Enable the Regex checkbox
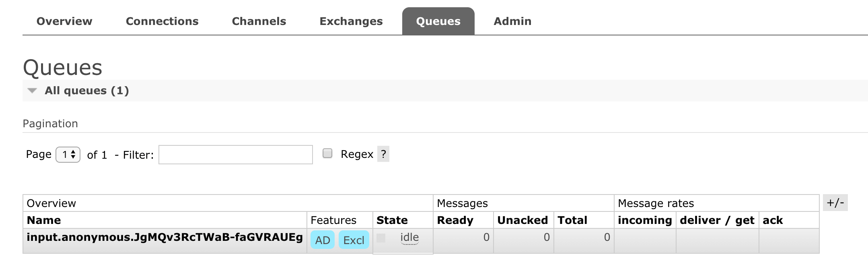 pos(327,153)
